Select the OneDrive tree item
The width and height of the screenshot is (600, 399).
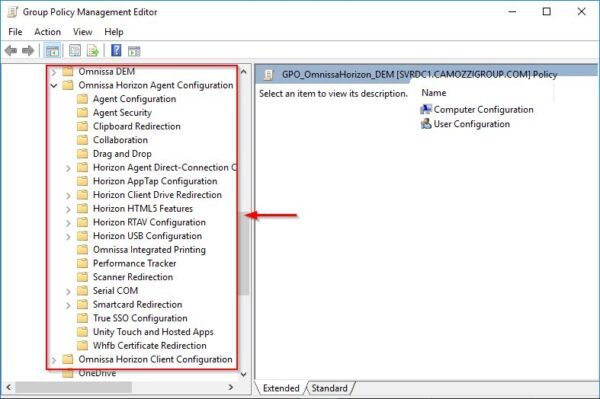[97, 373]
